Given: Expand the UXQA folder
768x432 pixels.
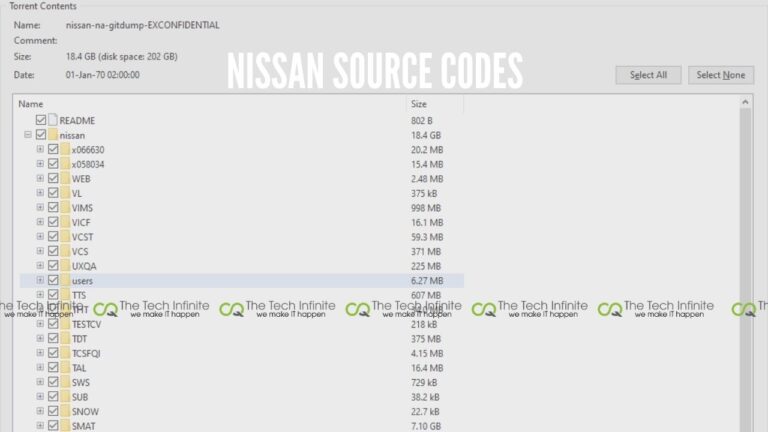Looking at the screenshot, I should (40, 265).
